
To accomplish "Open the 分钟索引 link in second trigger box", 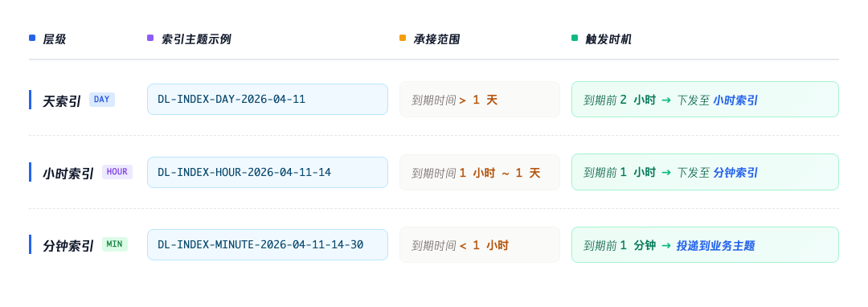I will click(735, 173).
